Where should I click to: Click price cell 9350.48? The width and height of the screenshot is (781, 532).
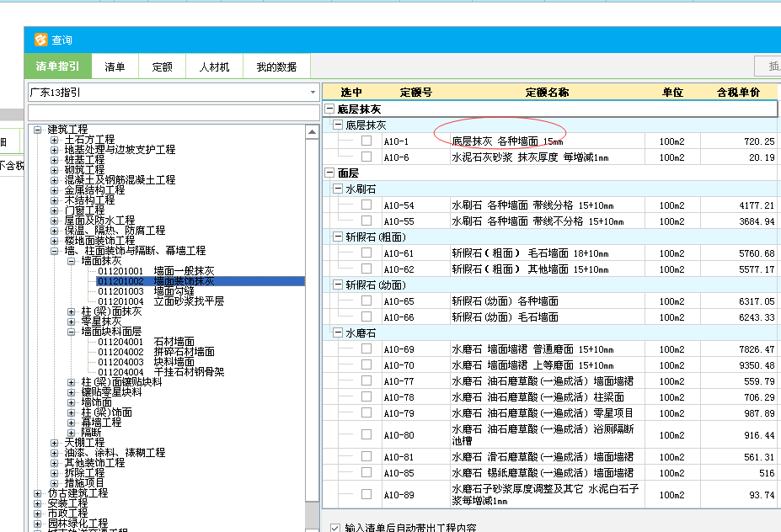(x=739, y=365)
